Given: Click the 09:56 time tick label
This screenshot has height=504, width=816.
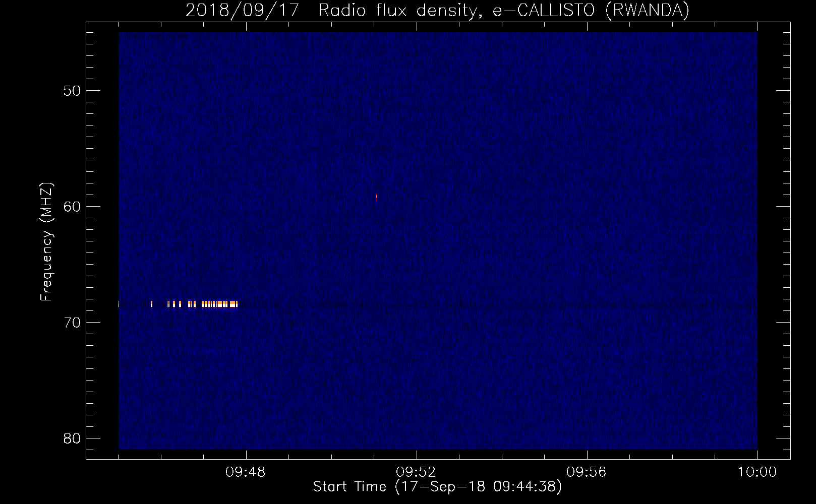Looking at the screenshot, I should [x=587, y=472].
